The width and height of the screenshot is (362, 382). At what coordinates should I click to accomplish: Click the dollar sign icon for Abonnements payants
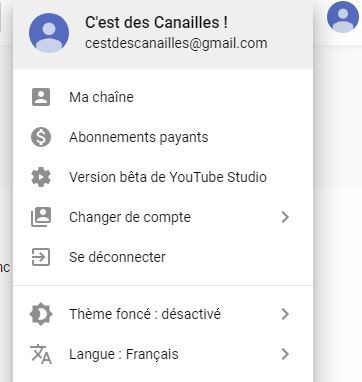[41, 137]
